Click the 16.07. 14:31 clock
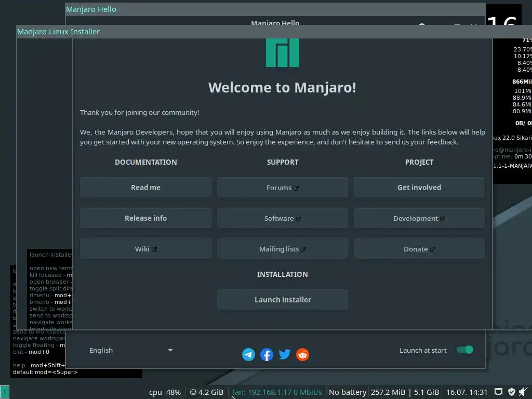 467,392
